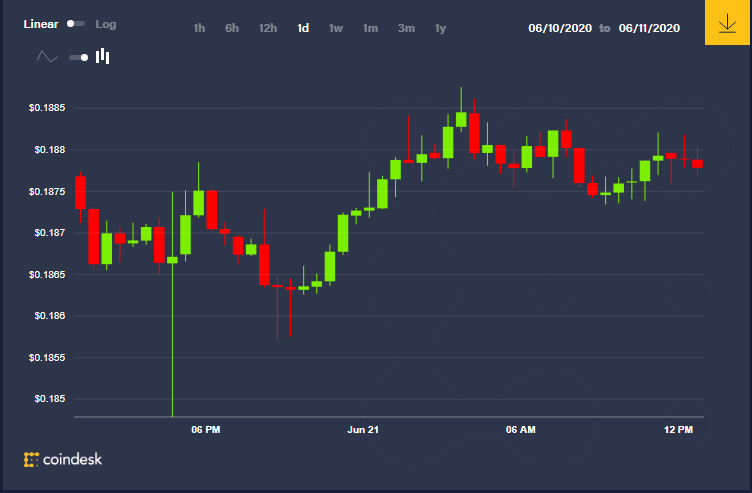Click the 06 PM time axis label

pyautogui.click(x=206, y=429)
